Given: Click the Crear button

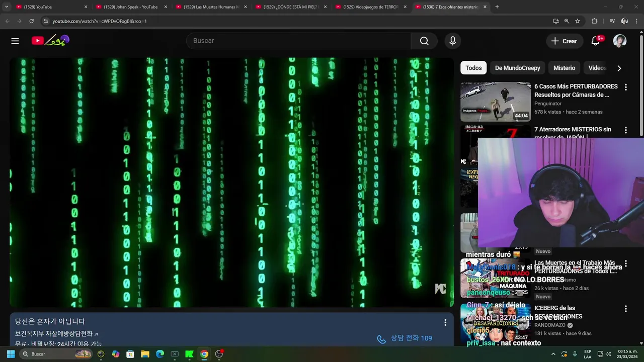Looking at the screenshot, I should pos(564,41).
